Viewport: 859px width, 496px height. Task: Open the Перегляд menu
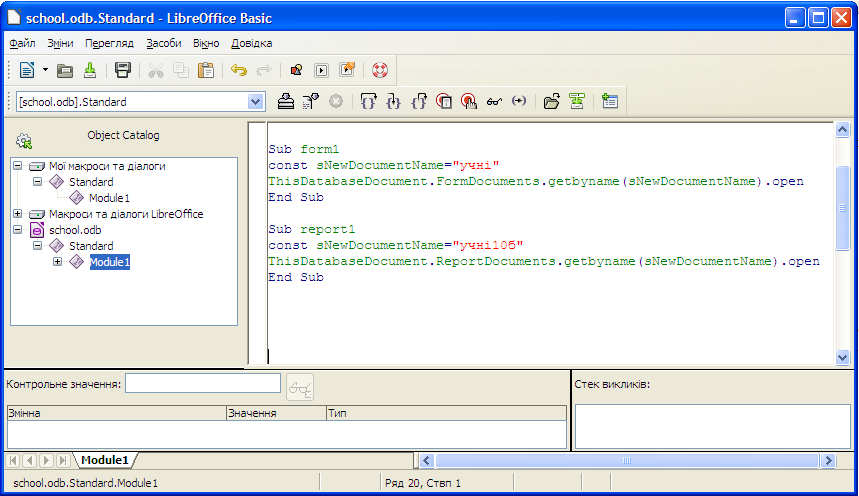pos(110,43)
